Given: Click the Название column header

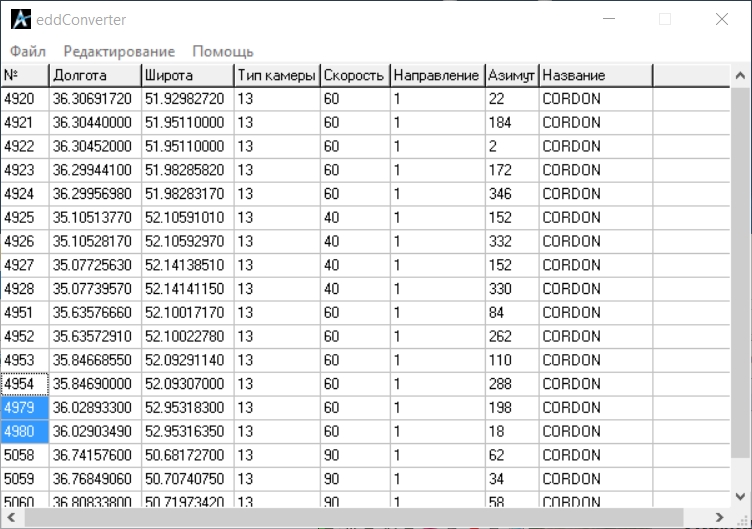Looking at the screenshot, I should 595,75.
